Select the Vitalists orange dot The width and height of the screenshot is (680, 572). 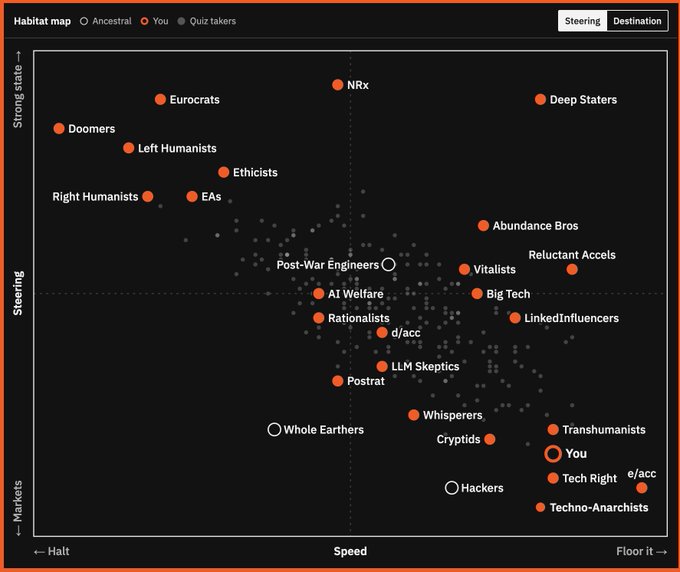[x=464, y=269]
